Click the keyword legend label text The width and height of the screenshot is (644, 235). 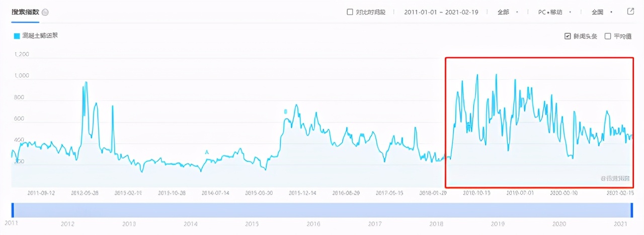[x=41, y=36]
